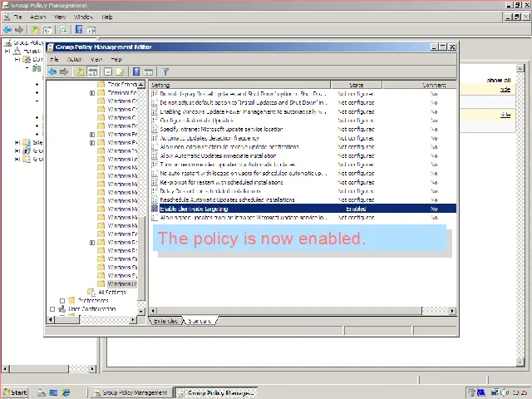This screenshot has width=532, height=399.
Task: Toggle the Forest node expander in Group Policy Management
Action: tap(7, 52)
